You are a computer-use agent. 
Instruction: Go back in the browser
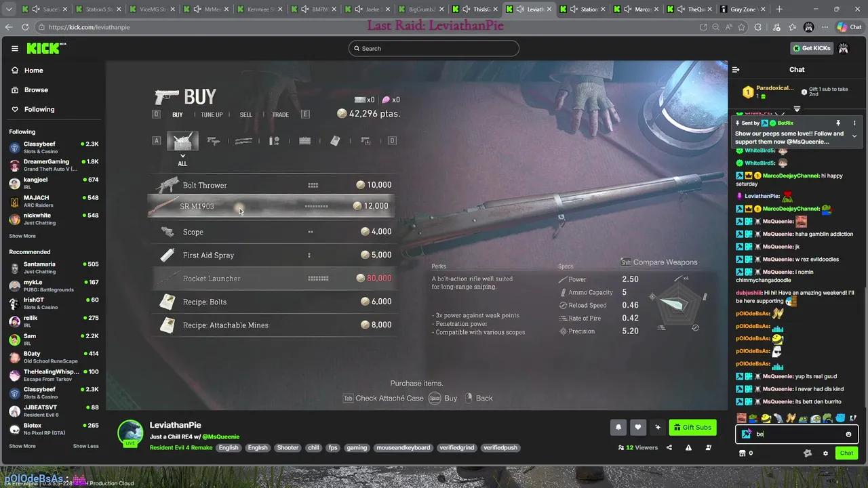(x=9, y=27)
